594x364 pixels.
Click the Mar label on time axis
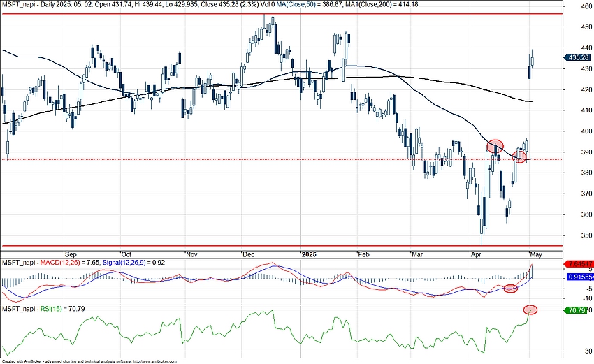pyautogui.click(x=417, y=254)
